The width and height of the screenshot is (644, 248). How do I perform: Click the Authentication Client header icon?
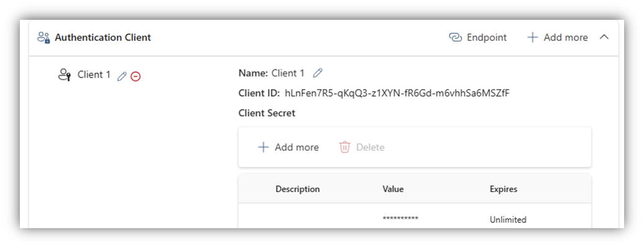[x=43, y=38]
